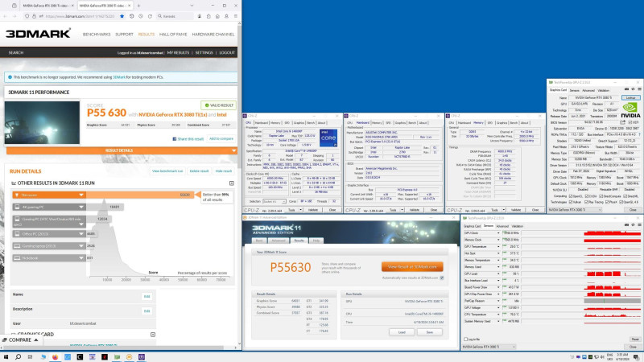The width and height of the screenshot is (644, 362).
Task: Open GPU Clock sensor dropdown arrow
Action: 498,233
